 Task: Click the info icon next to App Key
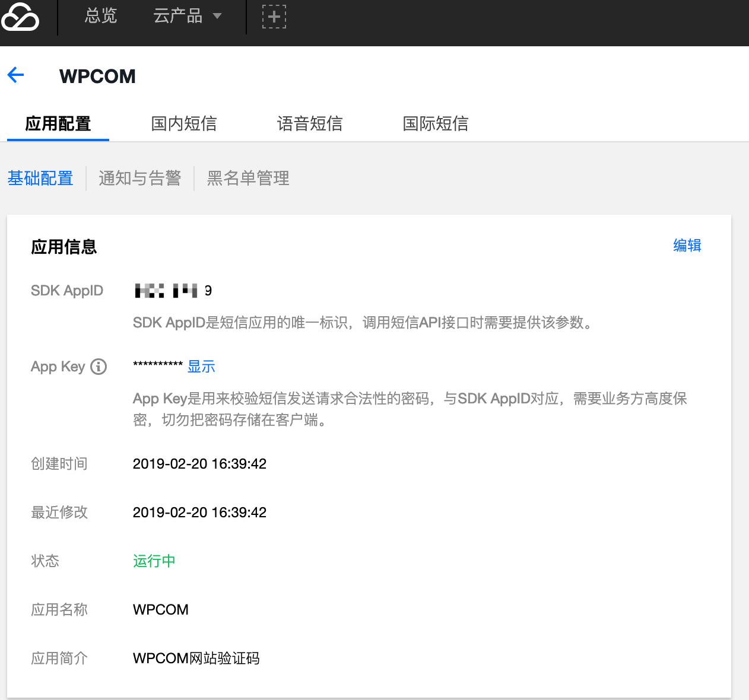tap(97, 367)
